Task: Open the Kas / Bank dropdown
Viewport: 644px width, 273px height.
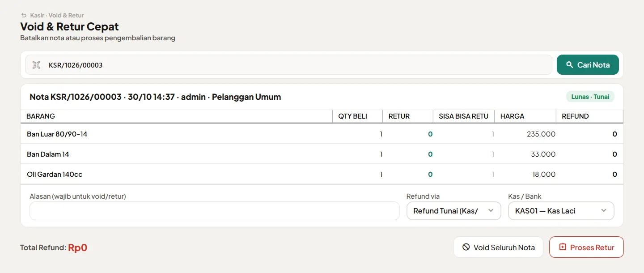Action: tap(561, 211)
